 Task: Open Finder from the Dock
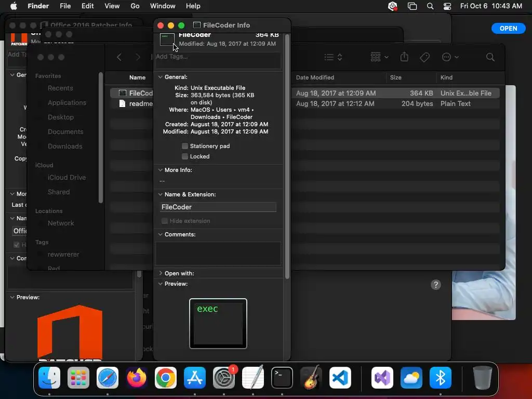pos(49,378)
